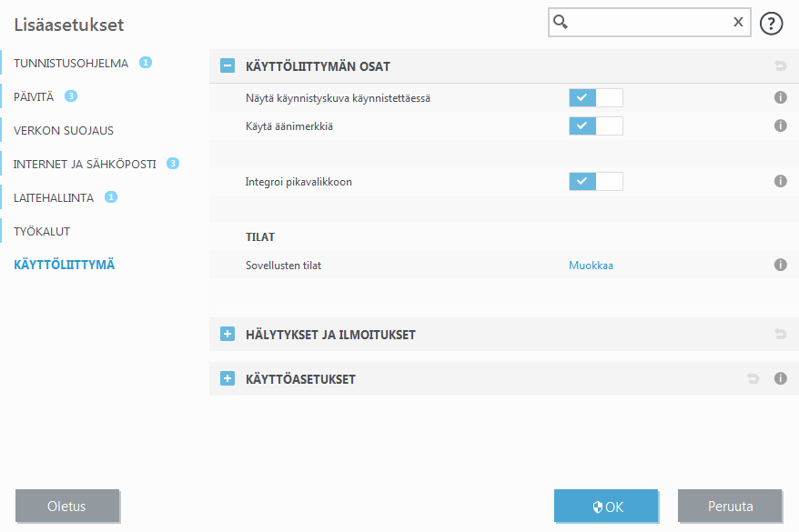
Task: Click the info icon beside Integroi pikavalikkoon
Action: 780,181
